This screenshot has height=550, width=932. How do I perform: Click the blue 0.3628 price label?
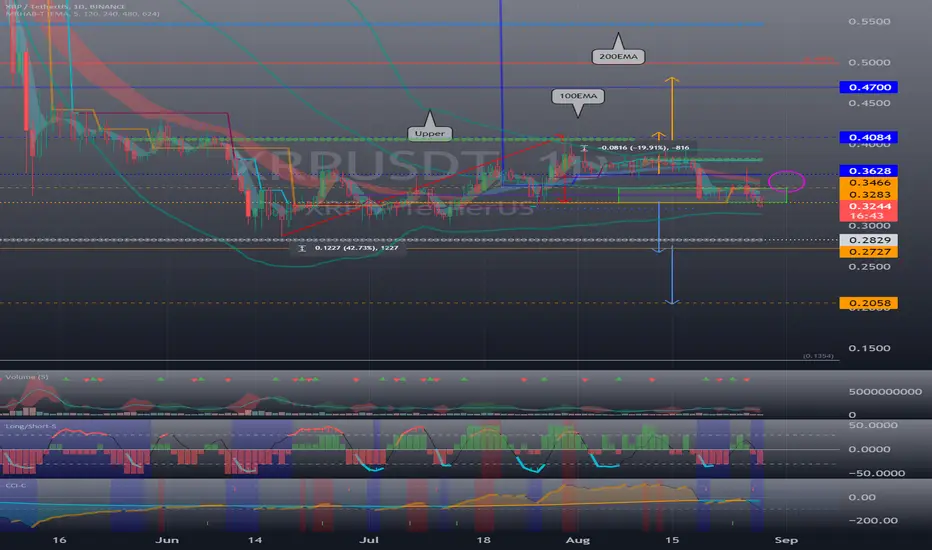point(868,171)
